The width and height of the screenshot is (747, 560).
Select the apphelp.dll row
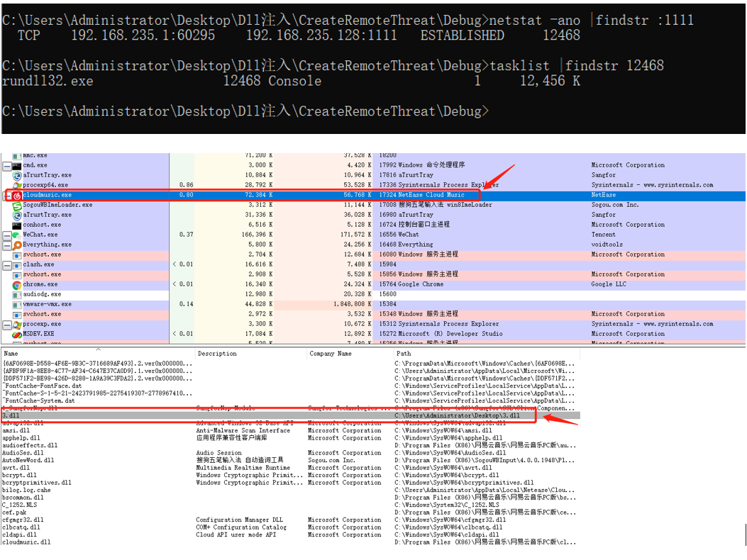pyautogui.click(x=290, y=438)
